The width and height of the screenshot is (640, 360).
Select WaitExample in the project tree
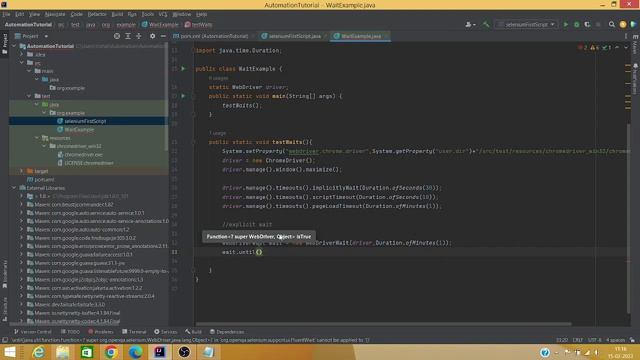79,129
